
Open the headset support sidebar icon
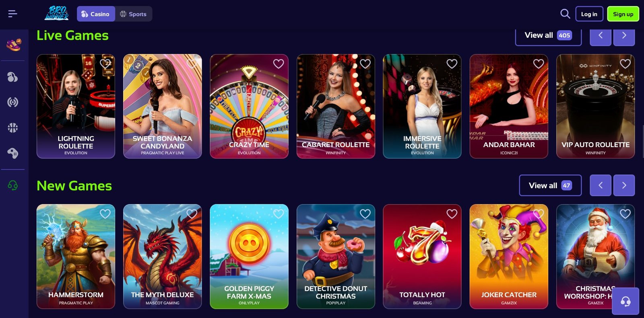pos(13,185)
